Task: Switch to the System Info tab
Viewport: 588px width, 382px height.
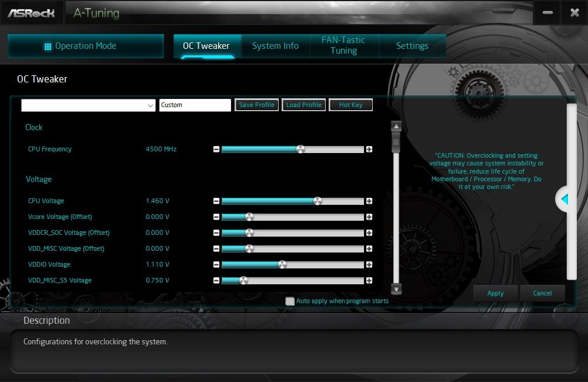Action: (x=276, y=46)
